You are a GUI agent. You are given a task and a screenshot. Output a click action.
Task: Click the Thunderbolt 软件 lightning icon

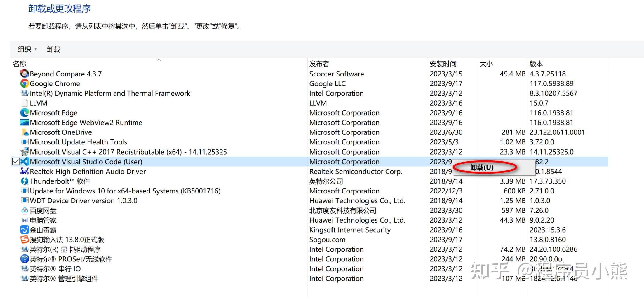(x=25, y=181)
